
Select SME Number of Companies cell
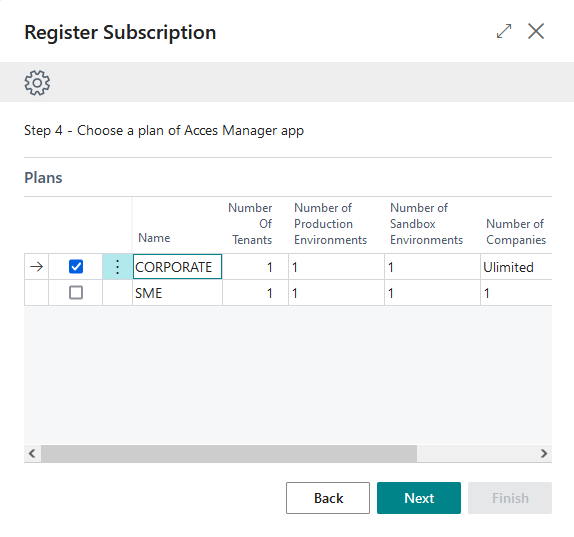pyautogui.click(x=516, y=293)
